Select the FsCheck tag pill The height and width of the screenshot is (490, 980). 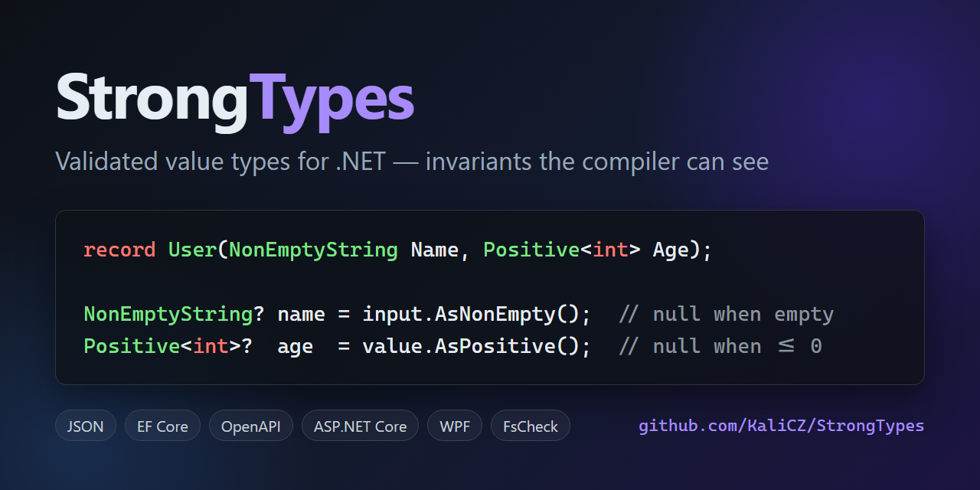(x=531, y=426)
